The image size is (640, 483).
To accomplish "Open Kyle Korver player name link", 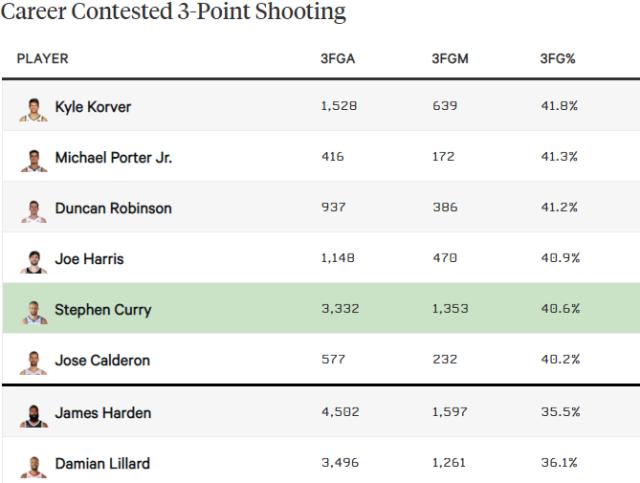I will click(93, 107).
